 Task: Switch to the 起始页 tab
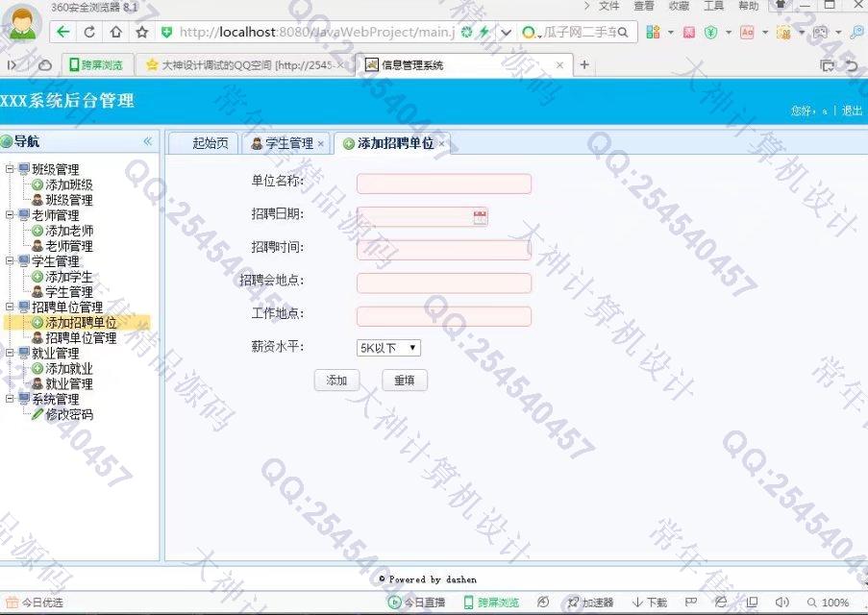pos(205,143)
